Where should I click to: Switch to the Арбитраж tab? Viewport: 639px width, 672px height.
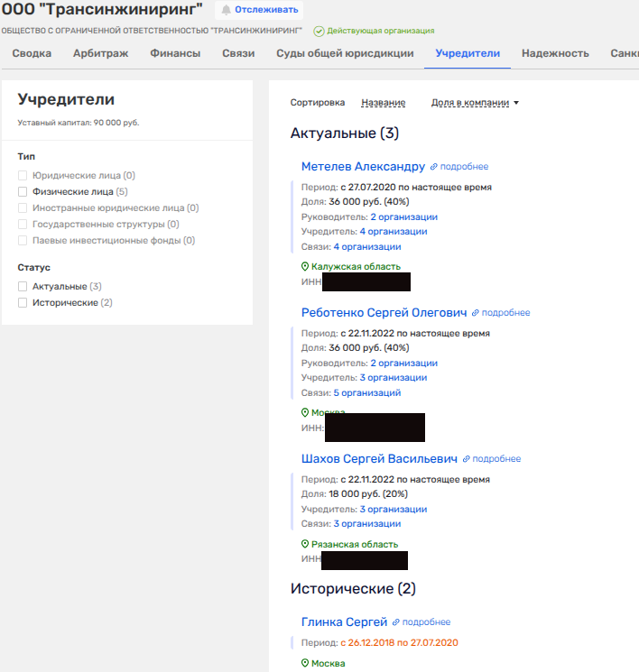(100, 53)
